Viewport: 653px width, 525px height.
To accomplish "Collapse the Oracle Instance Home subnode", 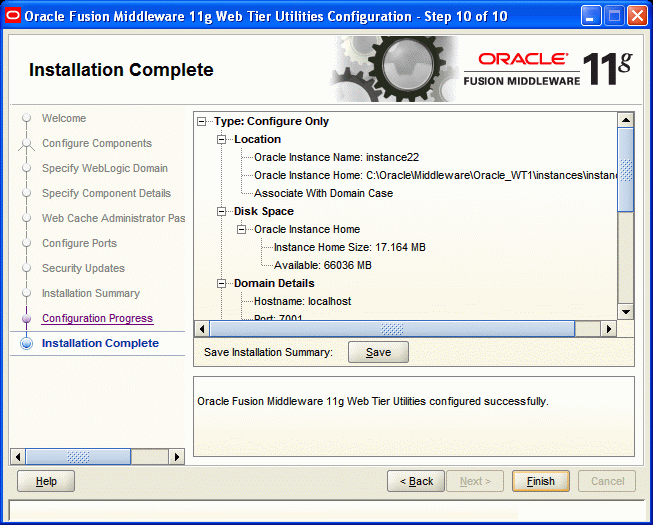I will 242,229.
